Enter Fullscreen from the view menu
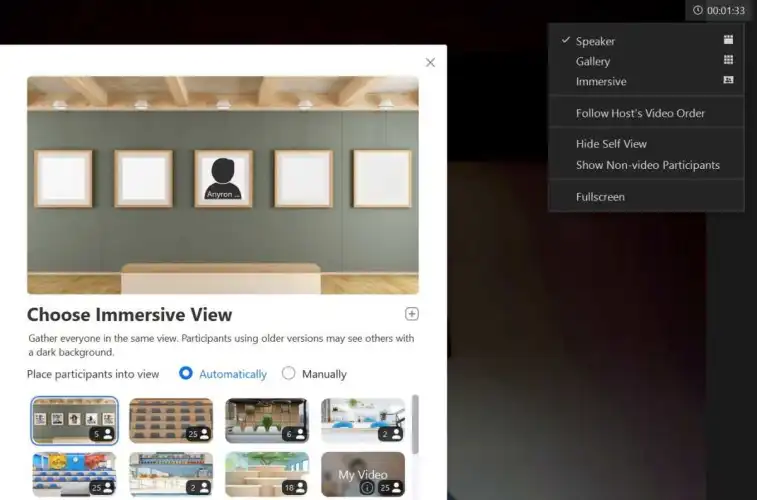 [600, 197]
